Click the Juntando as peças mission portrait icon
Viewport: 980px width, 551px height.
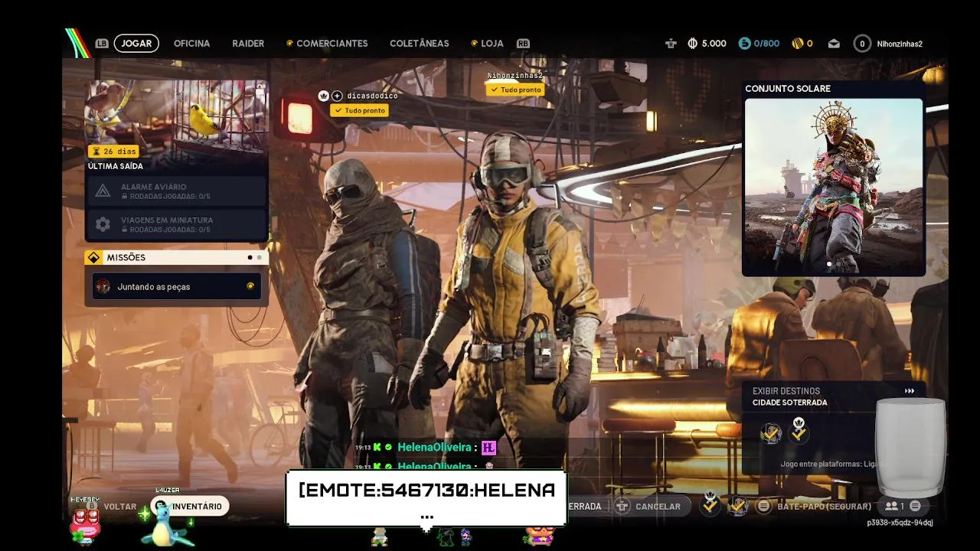(103, 286)
